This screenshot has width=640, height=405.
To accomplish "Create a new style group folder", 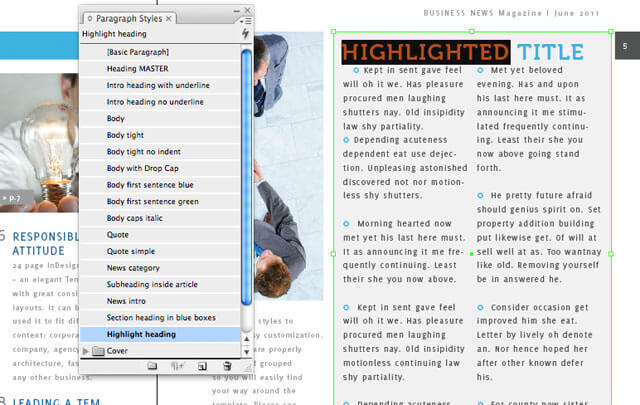I will click(x=152, y=366).
